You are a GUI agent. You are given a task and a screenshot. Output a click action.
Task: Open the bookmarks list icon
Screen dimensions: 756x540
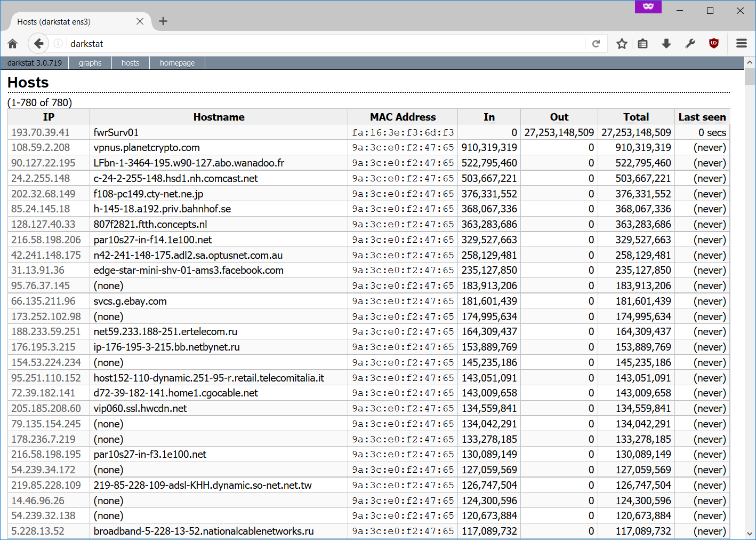[x=643, y=44]
